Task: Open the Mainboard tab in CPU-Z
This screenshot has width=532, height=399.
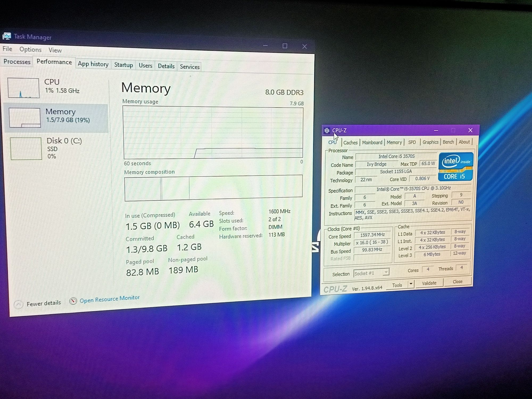Action: click(x=372, y=142)
